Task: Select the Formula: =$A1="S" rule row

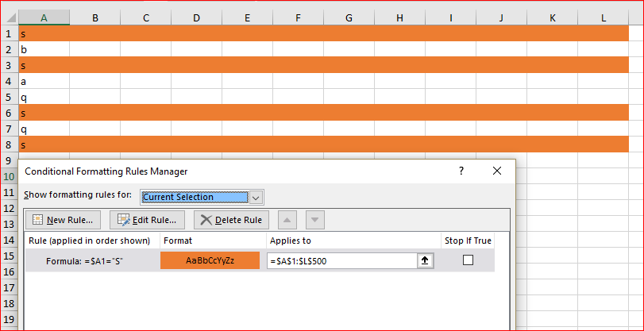Action: pos(260,260)
